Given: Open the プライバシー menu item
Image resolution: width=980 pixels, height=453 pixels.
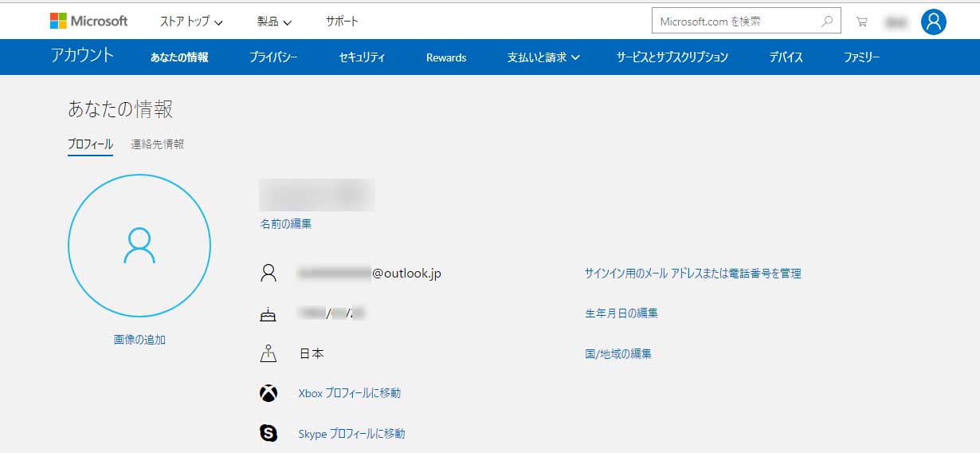Looking at the screenshot, I should (273, 57).
